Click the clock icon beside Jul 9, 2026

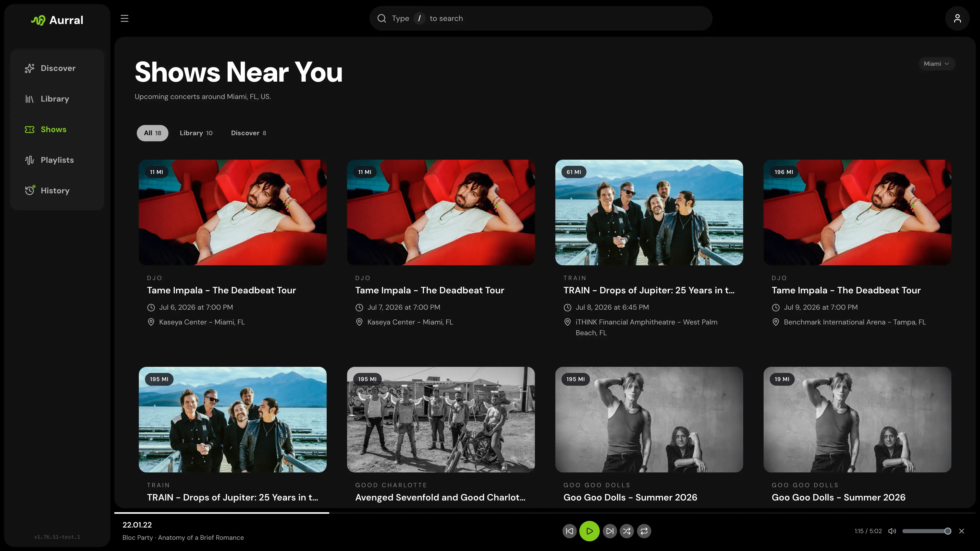pyautogui.click(x=776, y=307)
